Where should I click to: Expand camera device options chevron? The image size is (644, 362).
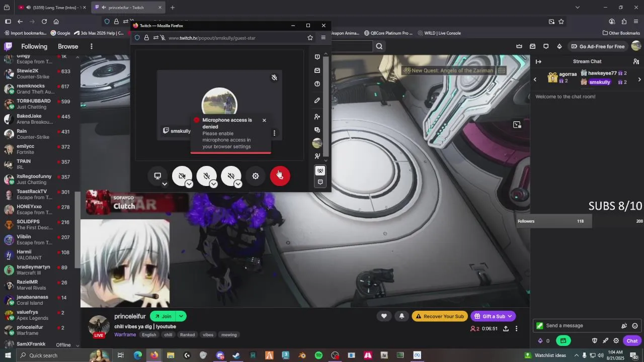click(x=189, y=184)
